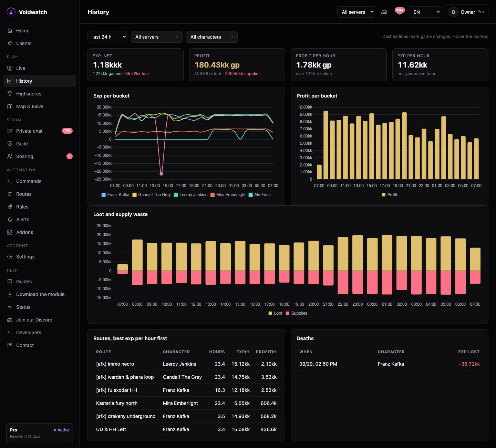Click the gamepad icon in the top header
This screenshot has width=496, height=448.
[384, 12]
